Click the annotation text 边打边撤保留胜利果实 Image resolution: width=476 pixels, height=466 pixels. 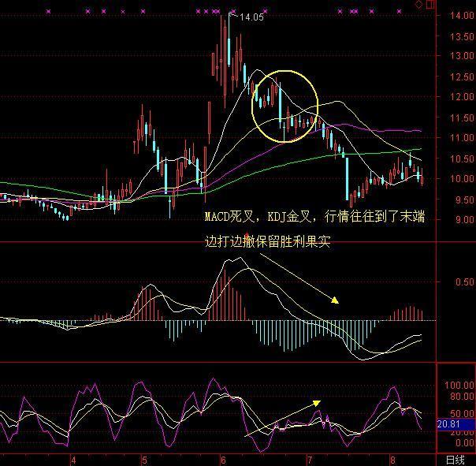pos(267,243)
